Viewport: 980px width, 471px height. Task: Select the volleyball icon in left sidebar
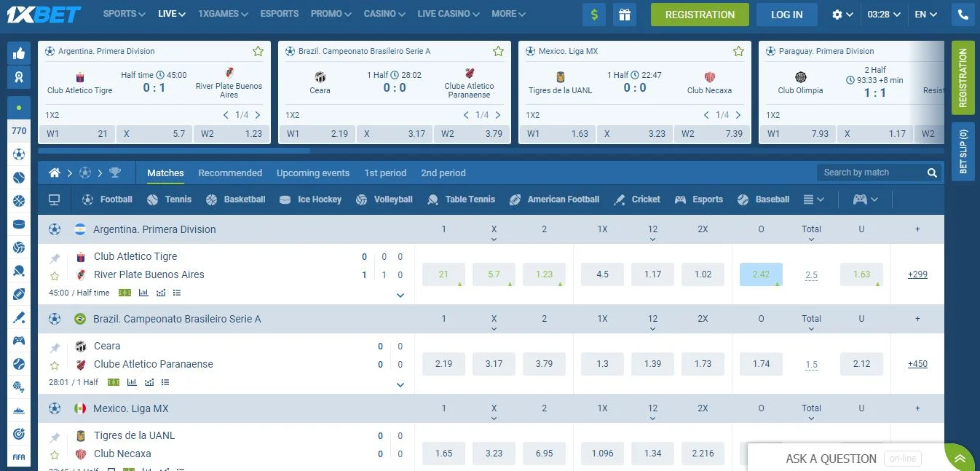(x=19, y=248)
